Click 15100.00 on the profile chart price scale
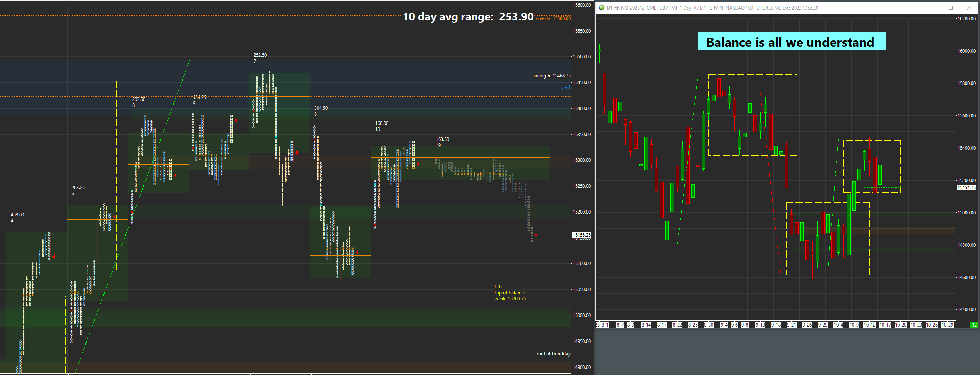The width and height of the screenshot is (980, 375). (x=582, y=264)
